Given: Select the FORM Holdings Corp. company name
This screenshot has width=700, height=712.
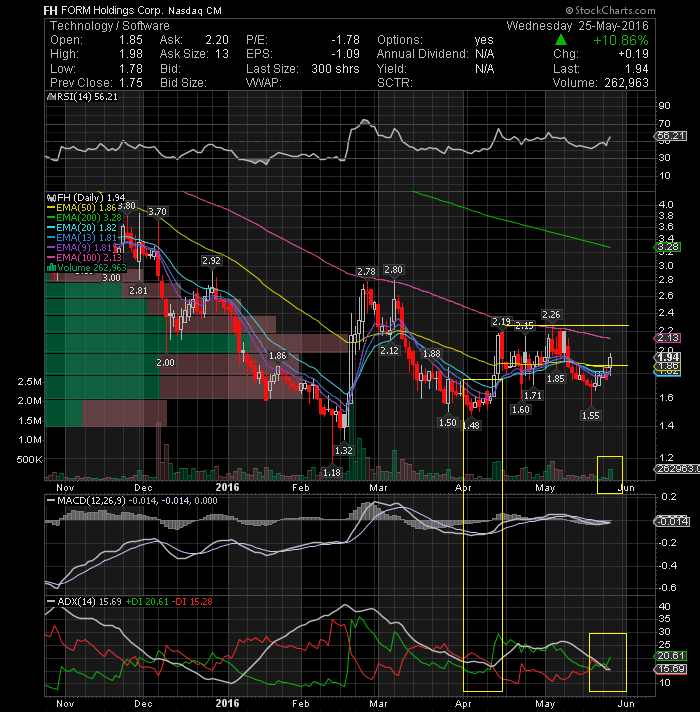Looking at the screenshot, I should [x=113, y=10].
